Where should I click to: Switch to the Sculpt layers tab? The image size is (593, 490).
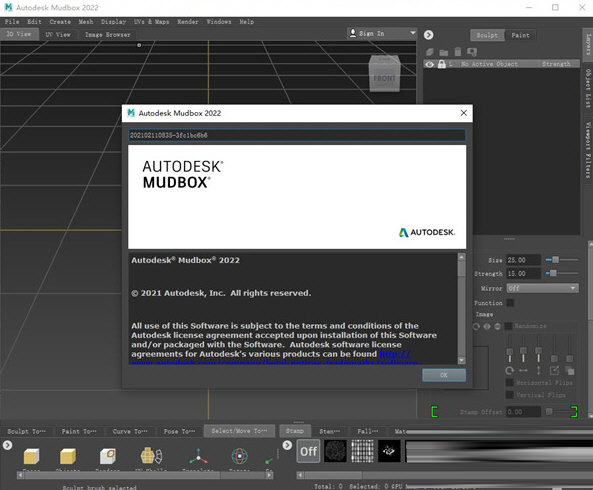pos(487,35)
